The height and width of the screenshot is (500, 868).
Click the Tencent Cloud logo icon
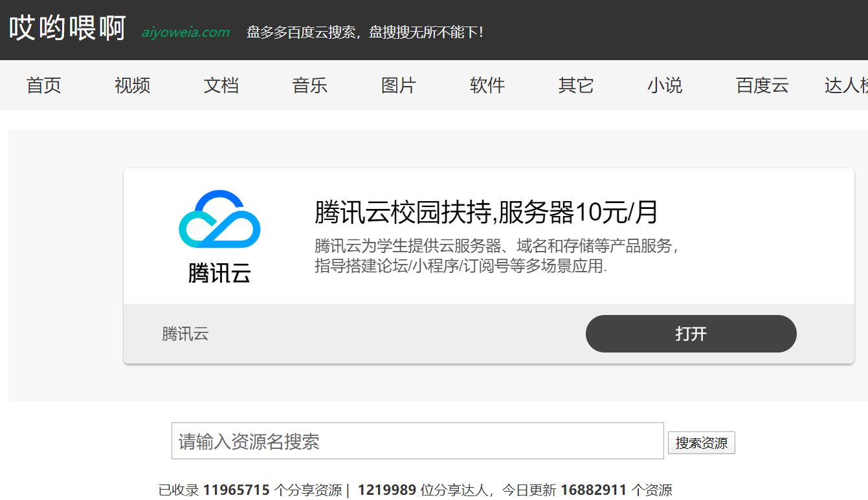219,219
